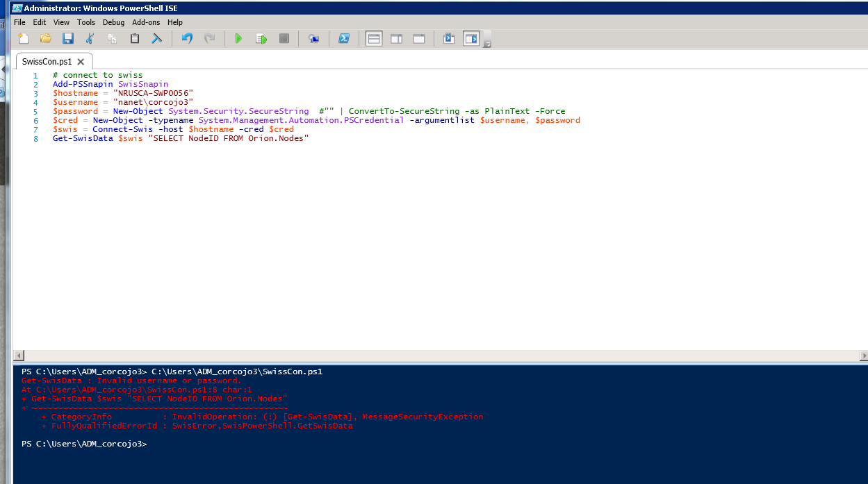Image resolution: width=868 pixels, height=484 pixels.
Task: Click 'Connect-Swis' on line 7
Action: tap(122, 129)
